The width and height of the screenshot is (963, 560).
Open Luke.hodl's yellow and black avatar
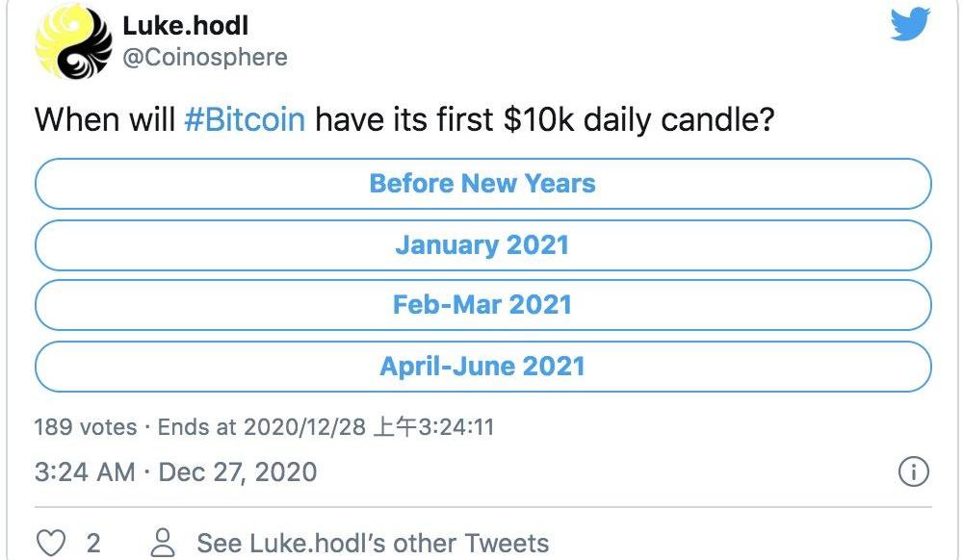(74, 40)
